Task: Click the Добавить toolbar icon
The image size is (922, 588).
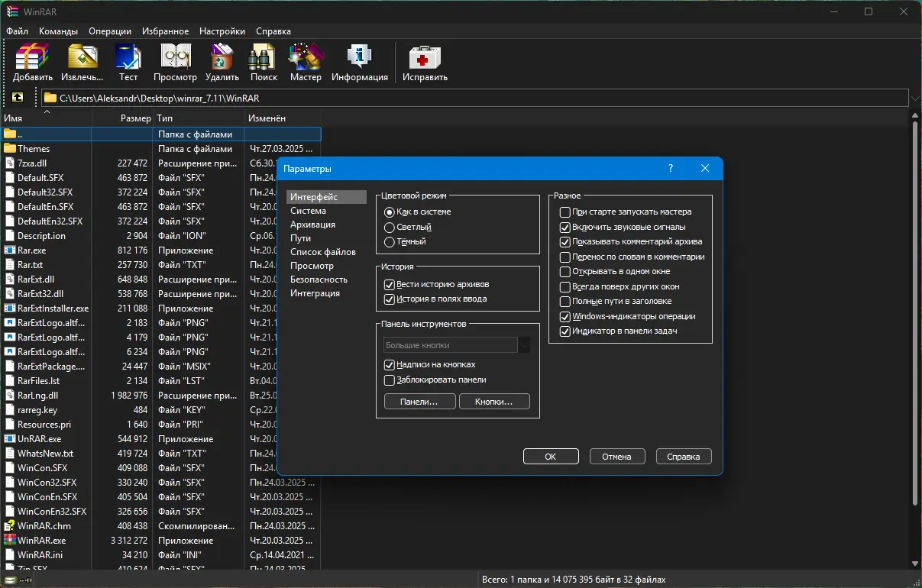Action: click(32, 57)
